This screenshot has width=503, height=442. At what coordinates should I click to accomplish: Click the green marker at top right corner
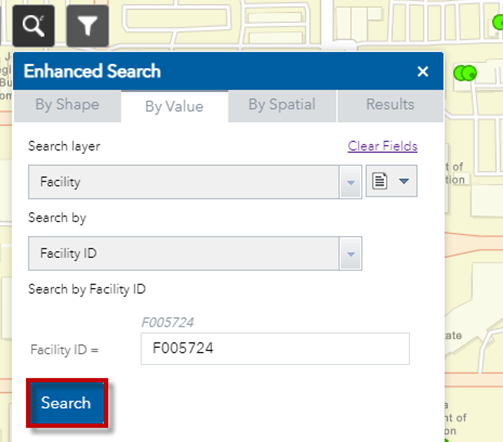[498, 22]
